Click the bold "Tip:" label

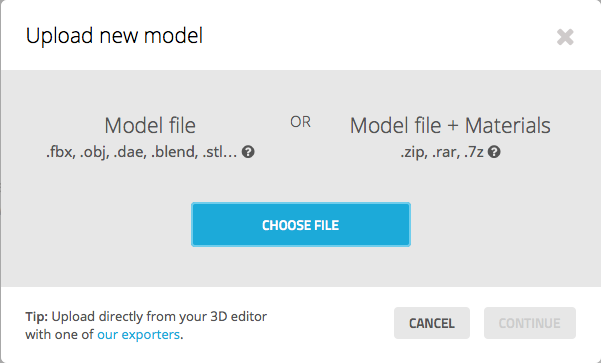[x=37, y=317]
